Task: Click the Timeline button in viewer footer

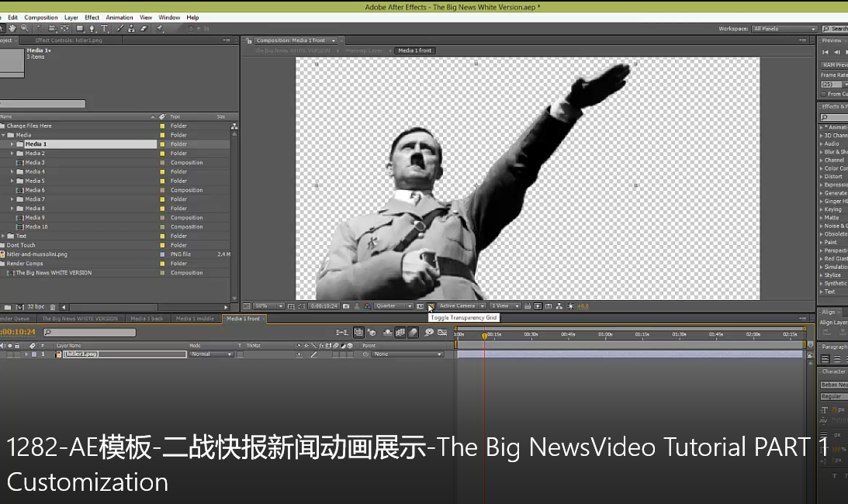Action: click(x=549, y=306)
